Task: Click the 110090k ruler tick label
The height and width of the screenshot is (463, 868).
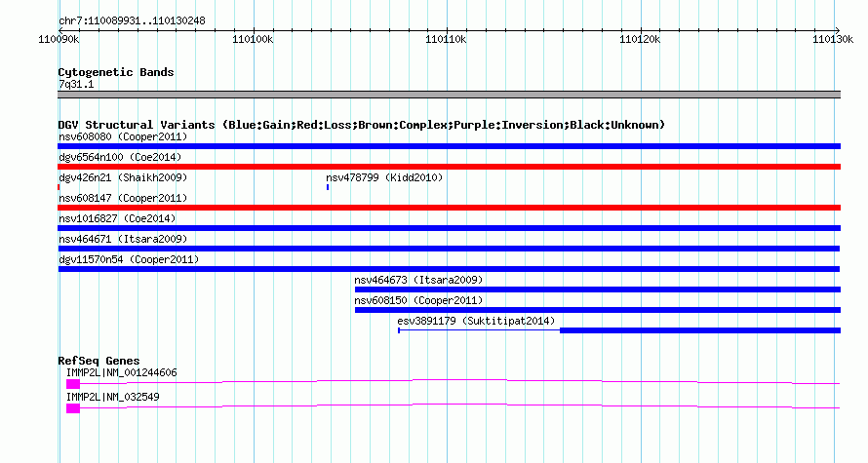Action: tap(59, 39)
